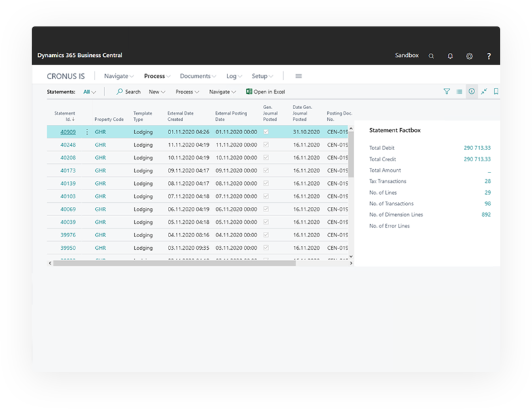This screenshot has height=409, width=532.
Task: Toggle Gen. Journal Posted checkbox for 40909
Action: point(266,131)
